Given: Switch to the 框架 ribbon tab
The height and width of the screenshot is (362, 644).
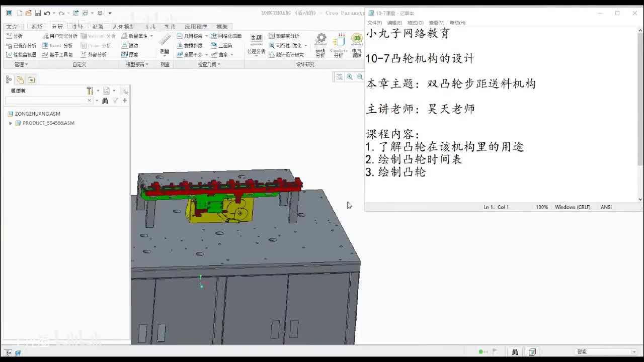Looking at the screenshot, I should click(222, 27).
